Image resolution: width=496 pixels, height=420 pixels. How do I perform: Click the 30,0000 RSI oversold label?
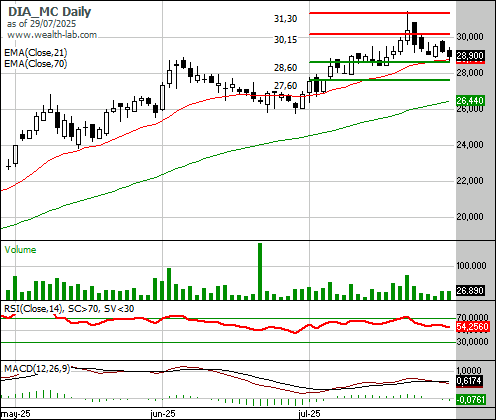(x=472, y=342)
